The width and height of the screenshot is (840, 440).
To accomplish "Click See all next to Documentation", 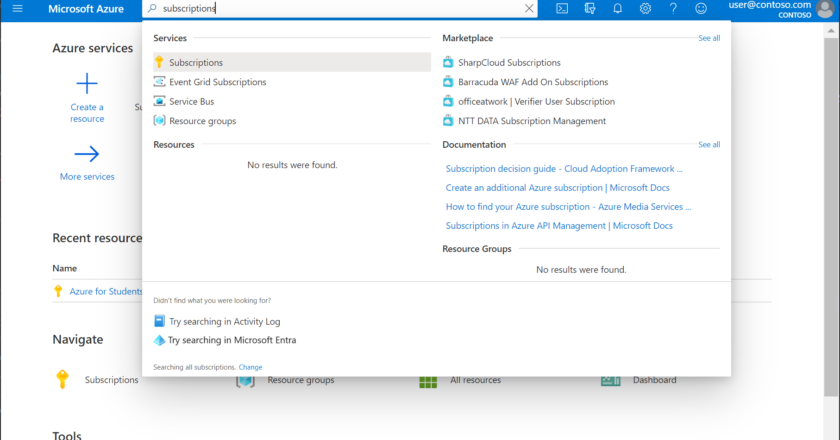I will [x=709, y=145].
